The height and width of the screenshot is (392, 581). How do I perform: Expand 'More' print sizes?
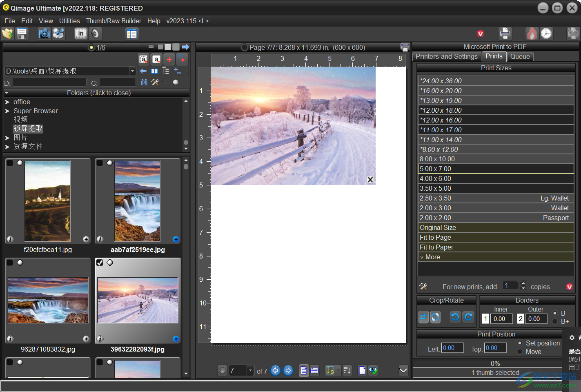[x=496, y=257]
